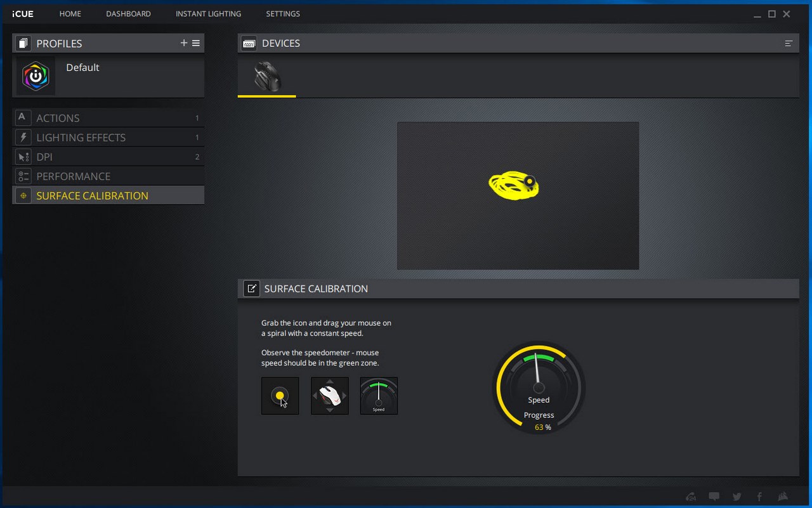Maximize the iCUE window
The width and height of the screenshot is (812, 508).
pyautogui.click(x=772, y=14)
